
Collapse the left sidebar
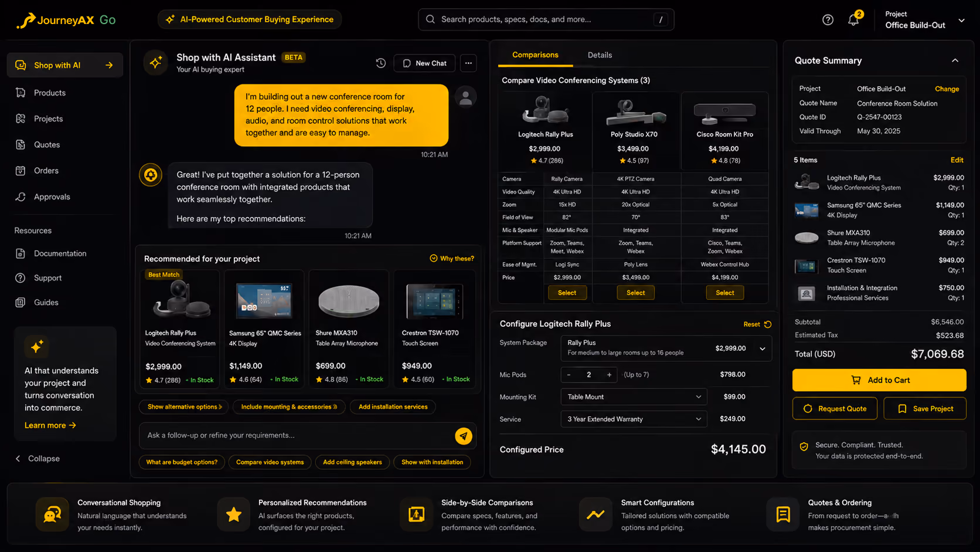38,459
